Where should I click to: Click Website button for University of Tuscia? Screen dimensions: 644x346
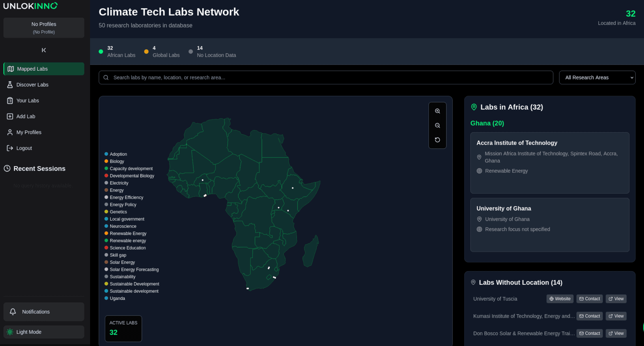click(x=560, y=299)
